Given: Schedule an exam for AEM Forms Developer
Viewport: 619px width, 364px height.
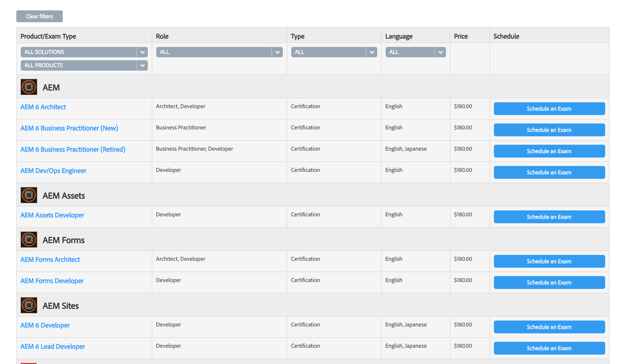Looking at the screenshot, I should 549,282.
